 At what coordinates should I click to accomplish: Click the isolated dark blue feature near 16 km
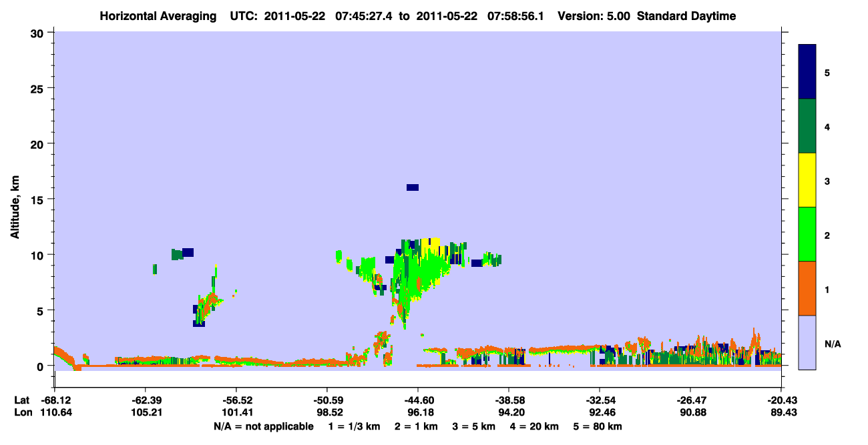(413, 187)
